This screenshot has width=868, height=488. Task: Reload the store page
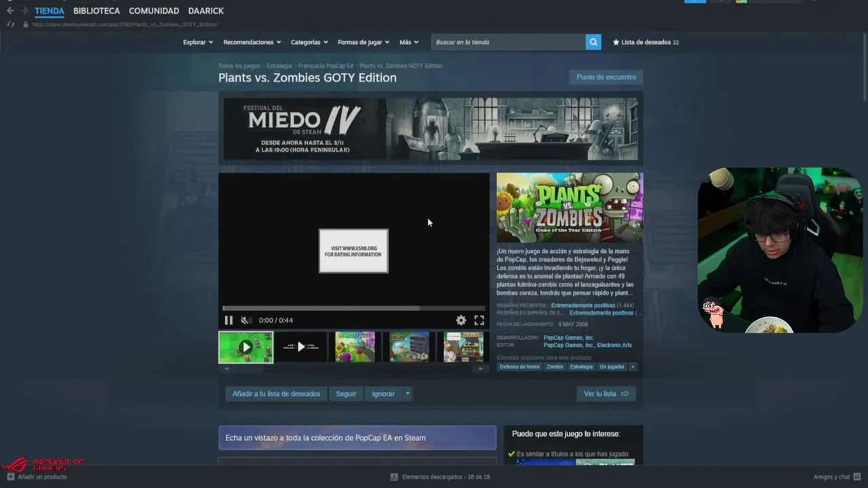tap(10, 24)
